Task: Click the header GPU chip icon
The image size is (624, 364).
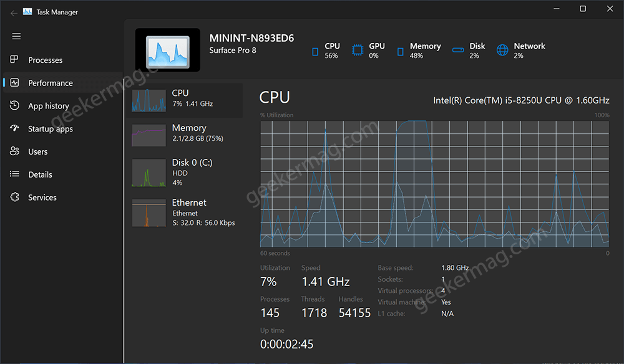Action: (358, 50)
